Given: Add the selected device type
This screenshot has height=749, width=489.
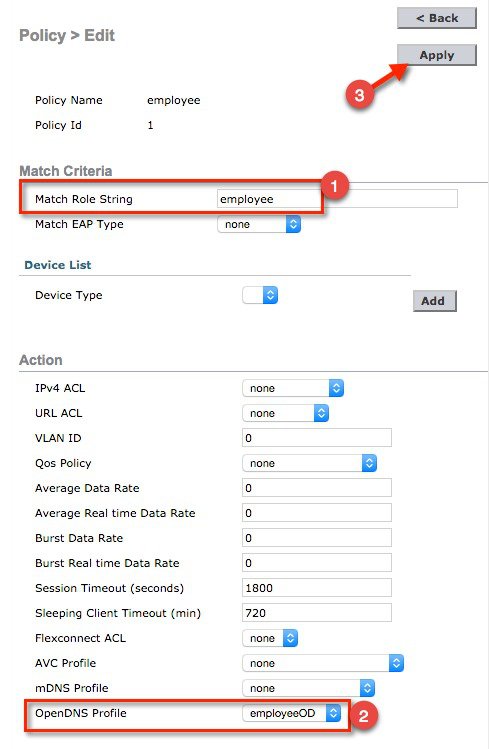Looking at the screenshot, I should [x=435, y=301].
